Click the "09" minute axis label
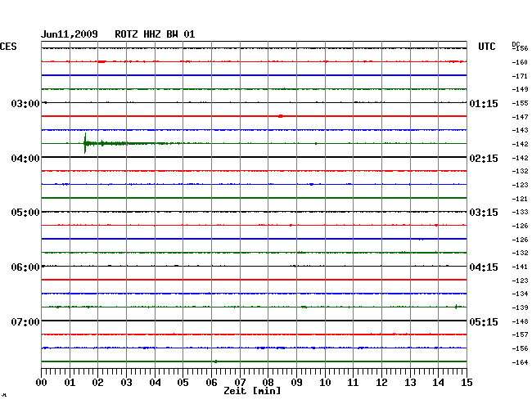This screenshot has height=404, width=532. coord(296,383)
